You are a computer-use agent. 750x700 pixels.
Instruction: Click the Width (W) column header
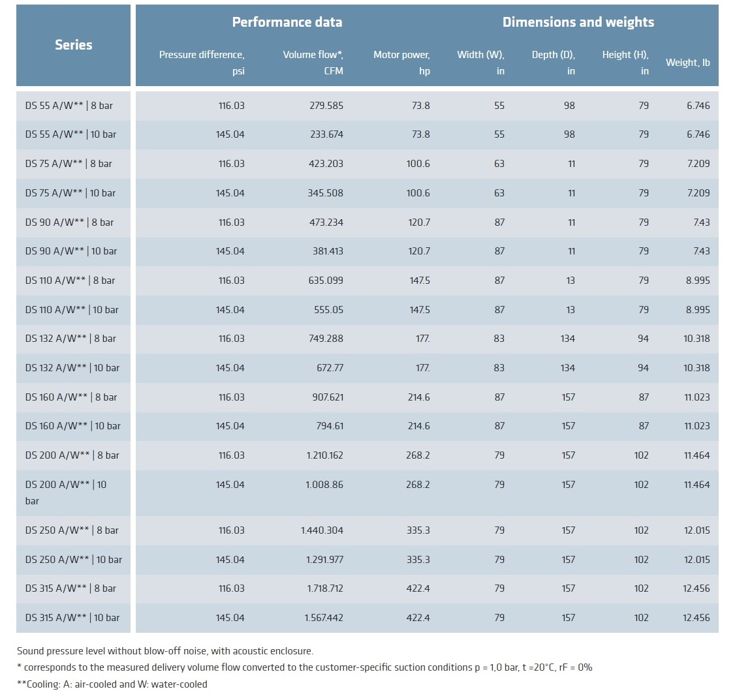pyautogui.click(x=481, y=63)
